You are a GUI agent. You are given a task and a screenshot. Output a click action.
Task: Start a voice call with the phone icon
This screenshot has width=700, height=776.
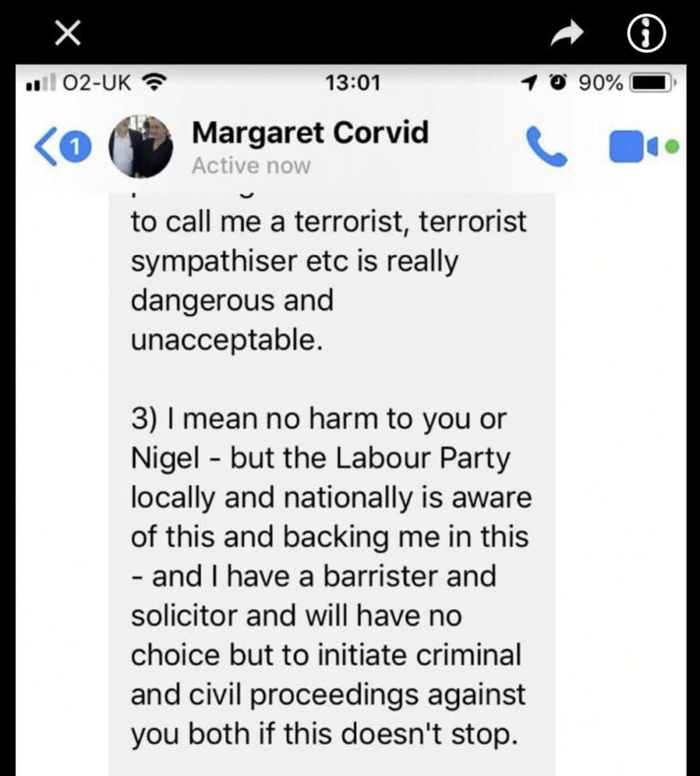click(x=545, y=146)
